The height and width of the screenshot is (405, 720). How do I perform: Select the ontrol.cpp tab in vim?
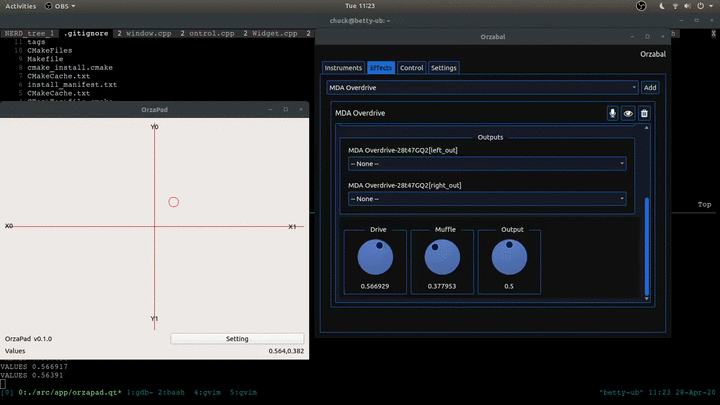pos(207,34)
